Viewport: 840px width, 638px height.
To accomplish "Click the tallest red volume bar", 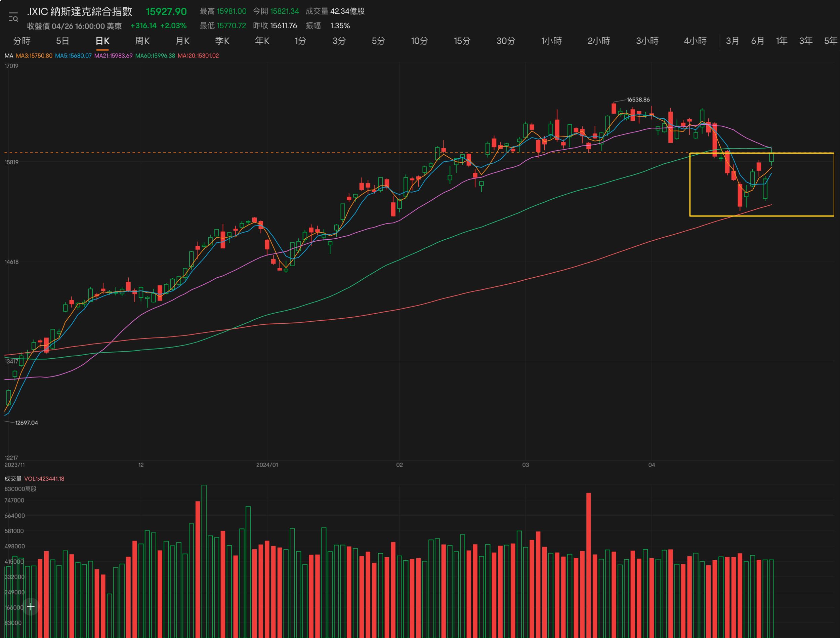I will [589, 562].
